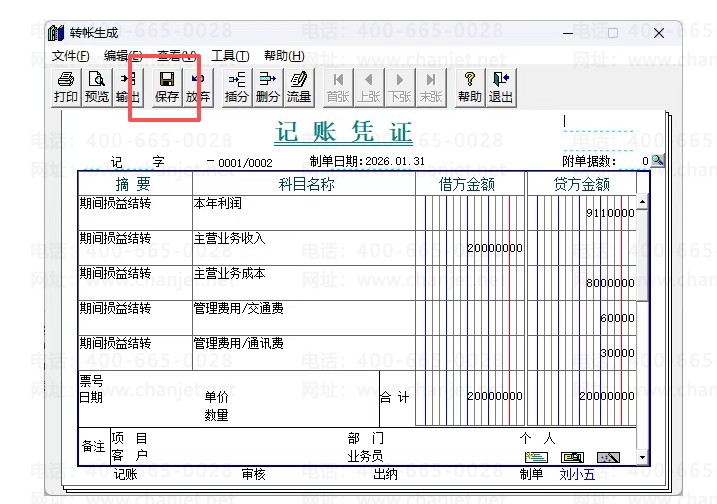This screenshot has width=717, height=504.
Task: Click the 备注 label
Action: click(x=93, y=446)
